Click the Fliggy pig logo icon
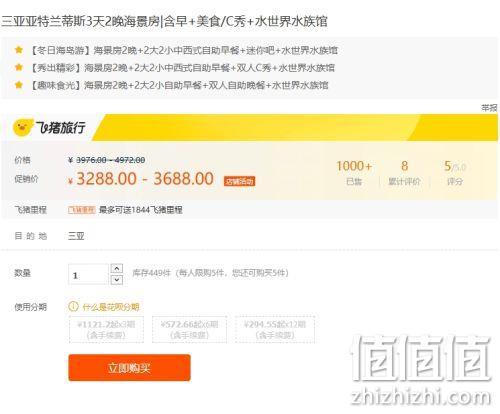Image resolution: width=500 pixels, height=414 pixels. [23, 127]
